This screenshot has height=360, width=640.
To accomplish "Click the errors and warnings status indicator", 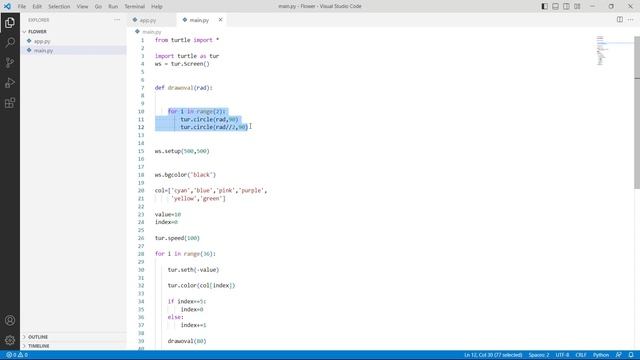I will click(17, 355).
